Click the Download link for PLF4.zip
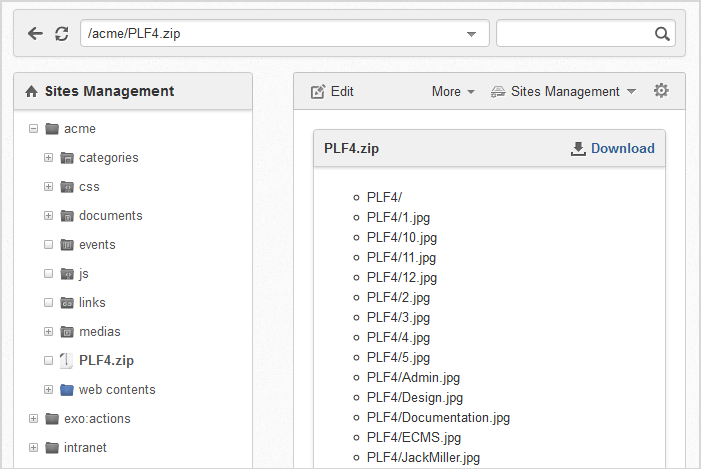The height and width of the screenshot is (469, 701). click(x=612, y=148)
